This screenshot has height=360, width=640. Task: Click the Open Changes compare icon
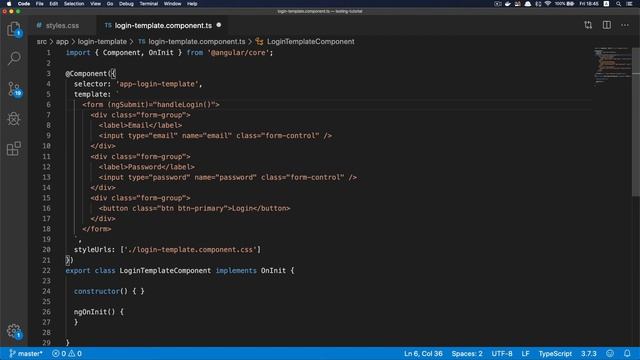pyautogui.click(x=588, y=25)
